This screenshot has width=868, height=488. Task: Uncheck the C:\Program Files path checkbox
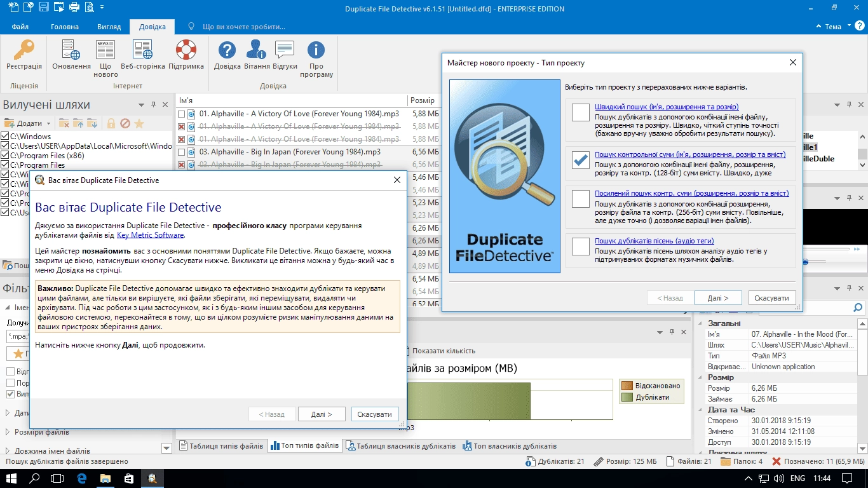(5, 165)
